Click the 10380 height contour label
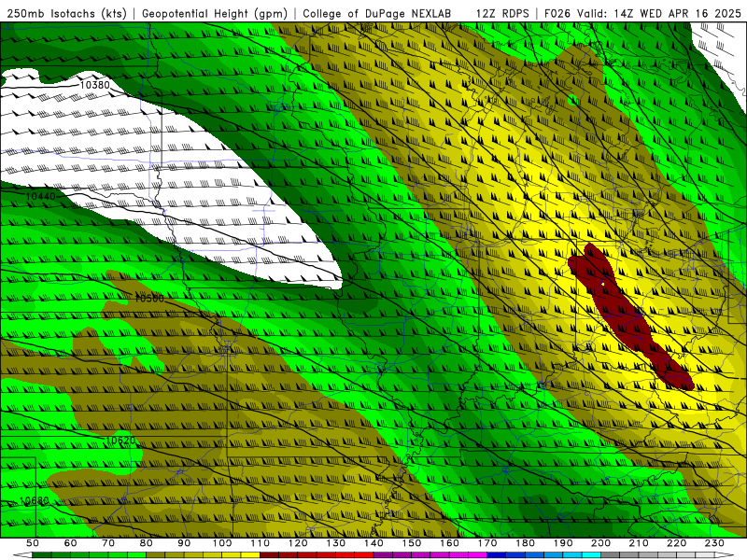 (x=94, y=85)
